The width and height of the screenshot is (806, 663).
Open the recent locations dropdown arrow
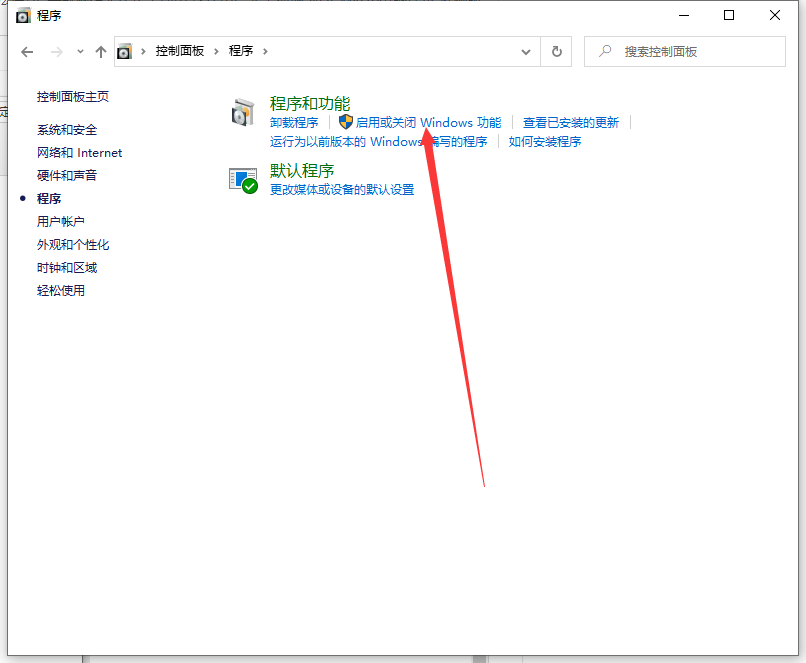(x=79, y=52)
